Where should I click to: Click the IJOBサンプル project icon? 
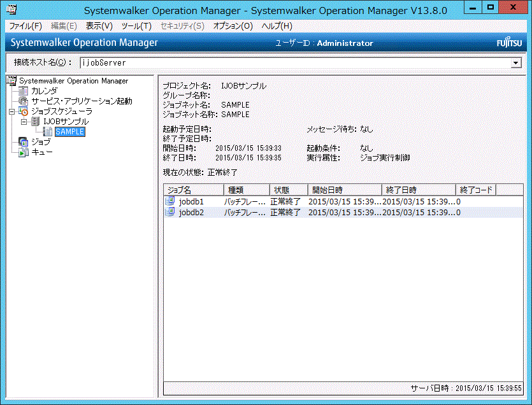click(x=36, y=122)
